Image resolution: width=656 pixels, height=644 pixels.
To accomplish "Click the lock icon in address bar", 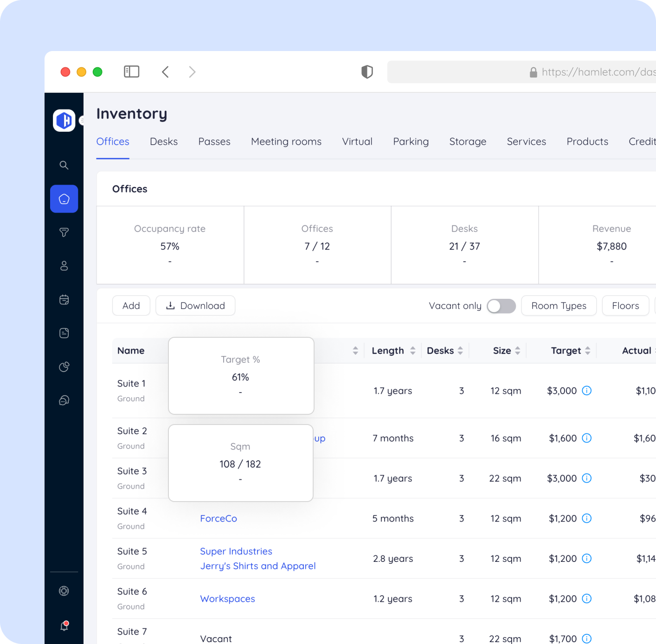I will click(x=534, y=72).
